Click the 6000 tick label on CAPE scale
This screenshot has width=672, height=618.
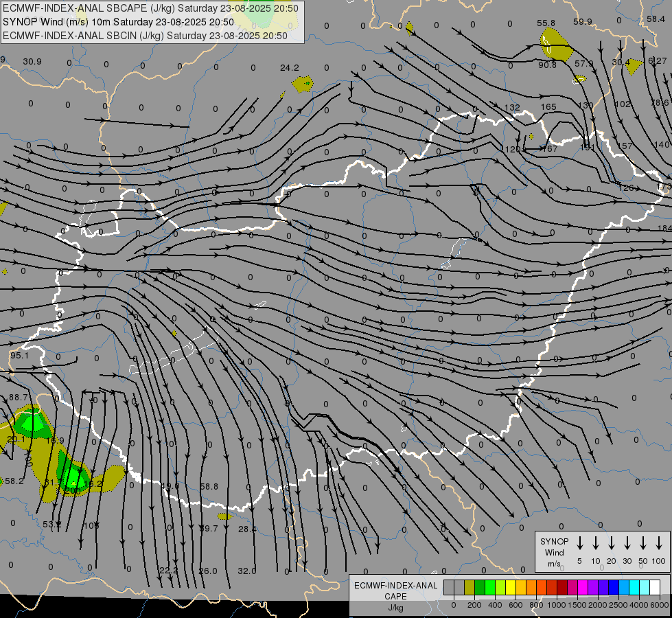click(x=660, y=605)
